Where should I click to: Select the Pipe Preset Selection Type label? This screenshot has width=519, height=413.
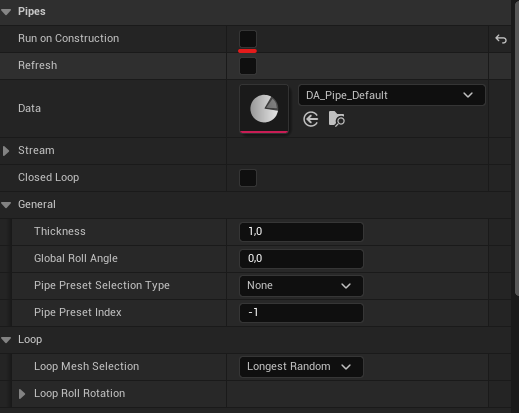(x=102, y=285)
